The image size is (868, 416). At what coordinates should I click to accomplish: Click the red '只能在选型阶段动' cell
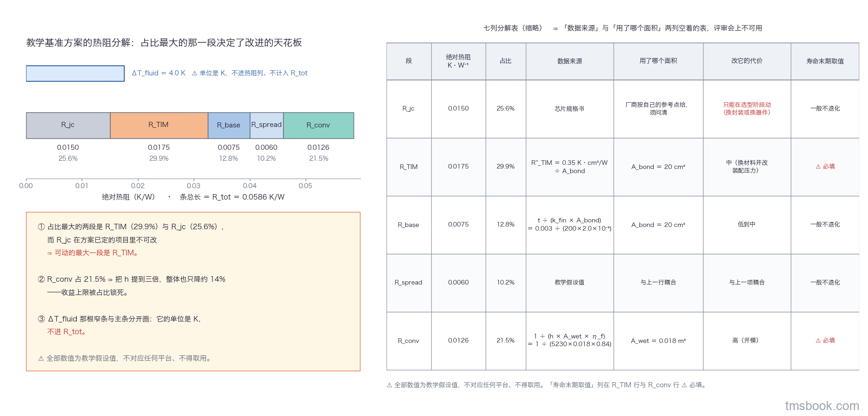[x=747, y=109]
